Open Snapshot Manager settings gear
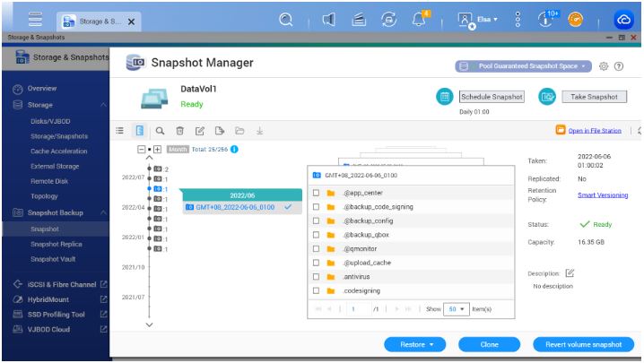 pyautogui.click(x=604, y=66)
